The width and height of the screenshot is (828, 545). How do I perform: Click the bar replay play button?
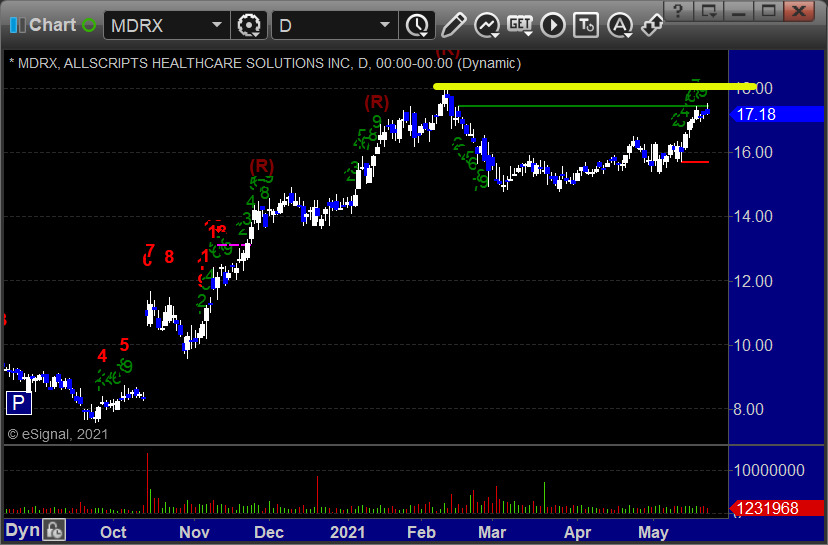553,25
